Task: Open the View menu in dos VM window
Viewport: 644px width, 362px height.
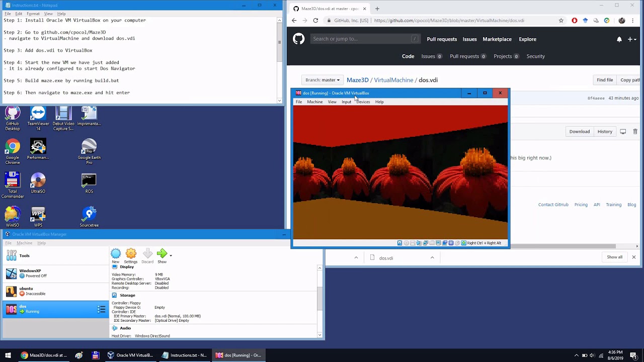Action: (332, 102)
